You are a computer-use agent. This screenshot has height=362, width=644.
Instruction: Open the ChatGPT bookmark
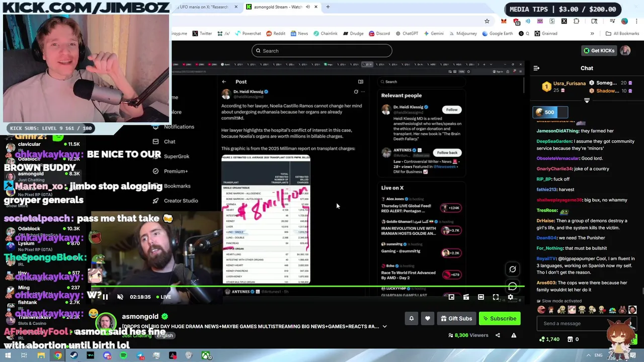click(407, 34)
